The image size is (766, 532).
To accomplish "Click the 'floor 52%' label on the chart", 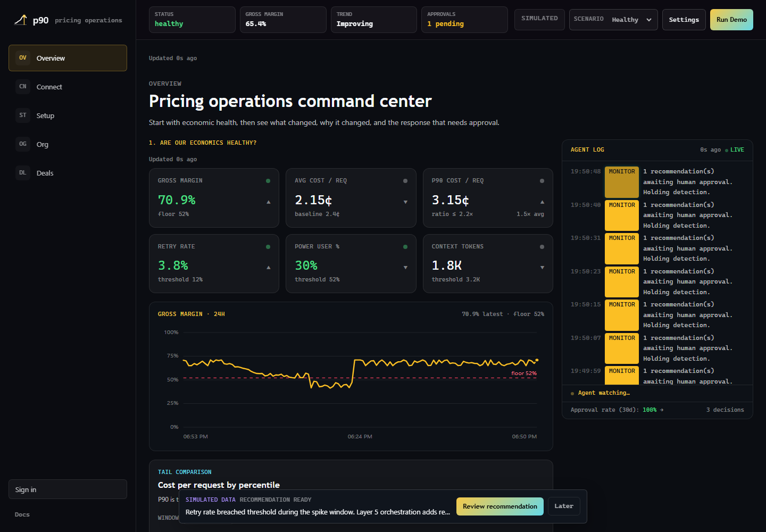I will (x=524, y=373).
